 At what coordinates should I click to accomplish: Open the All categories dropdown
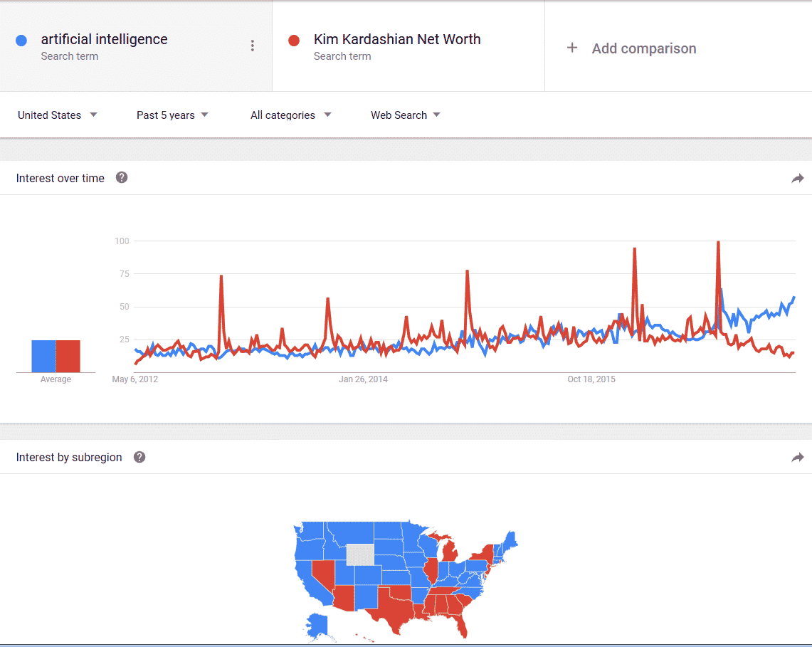coord(290,115)
